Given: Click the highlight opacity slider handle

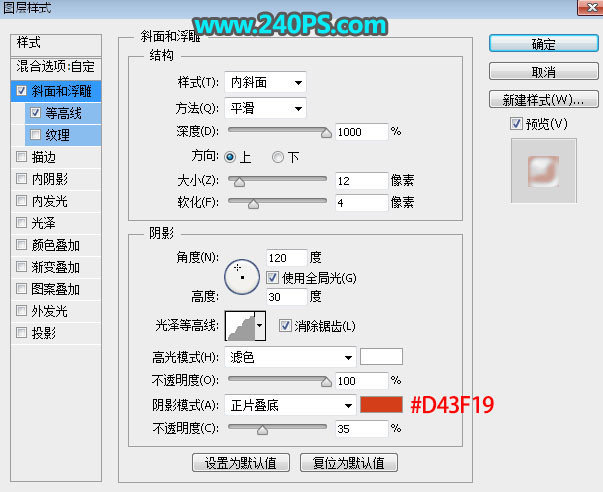Looking at the screenshot, I should (326, 382).
